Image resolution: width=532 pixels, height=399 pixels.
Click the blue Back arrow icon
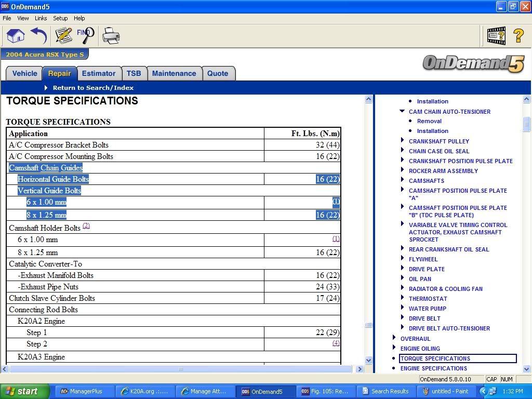[39, 36]
